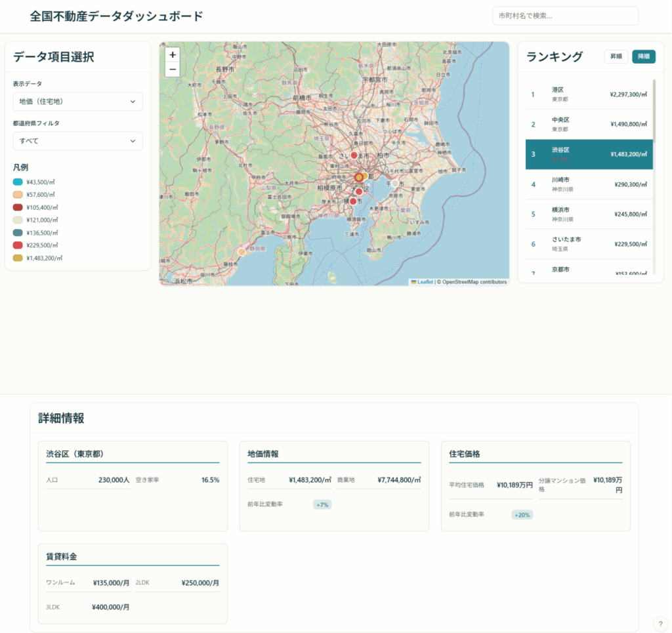
Task: Open the 表示データ dropdown
Action: [77, 102]
